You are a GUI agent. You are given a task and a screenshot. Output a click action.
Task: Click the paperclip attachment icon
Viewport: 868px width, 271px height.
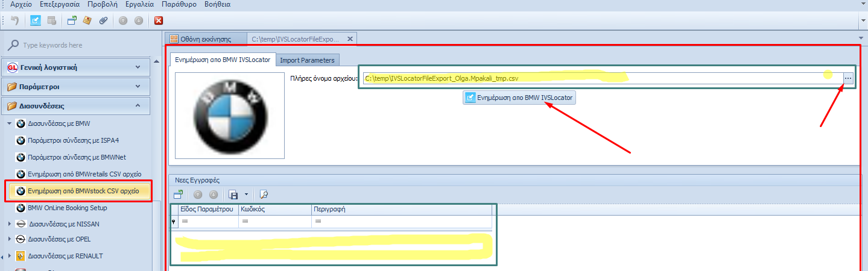pyautogui.click(x=103, y=20)
